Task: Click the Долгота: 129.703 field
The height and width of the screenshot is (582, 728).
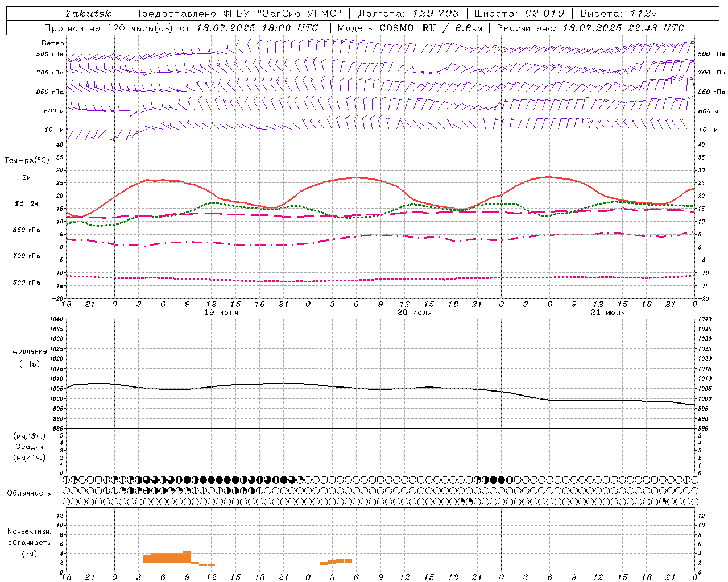Action: 408,13
